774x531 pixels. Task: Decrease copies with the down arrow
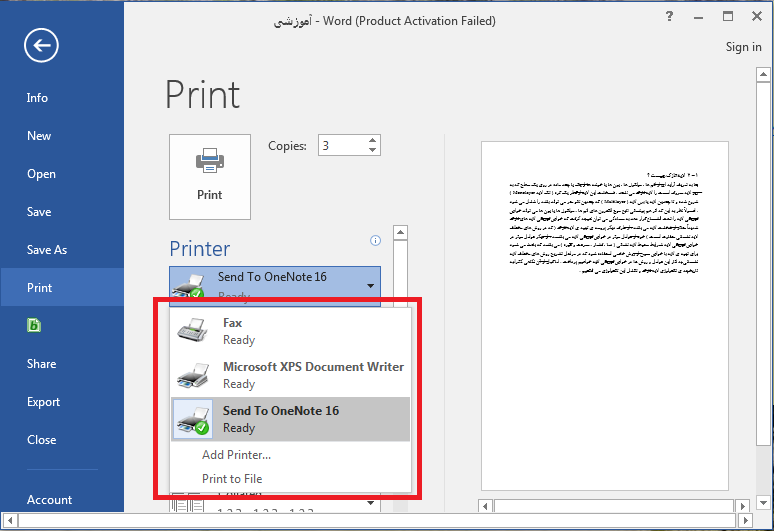pos(373,150)
